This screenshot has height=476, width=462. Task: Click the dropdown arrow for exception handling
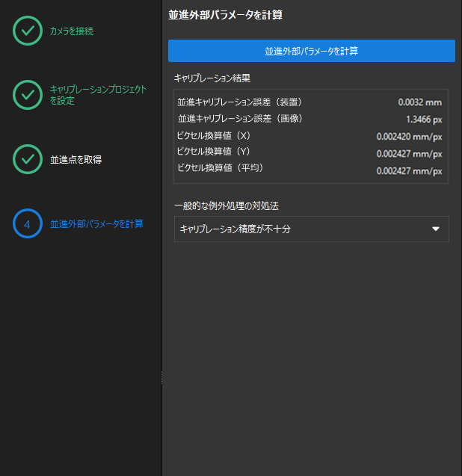pyautogui.click(x=436, y=229)
